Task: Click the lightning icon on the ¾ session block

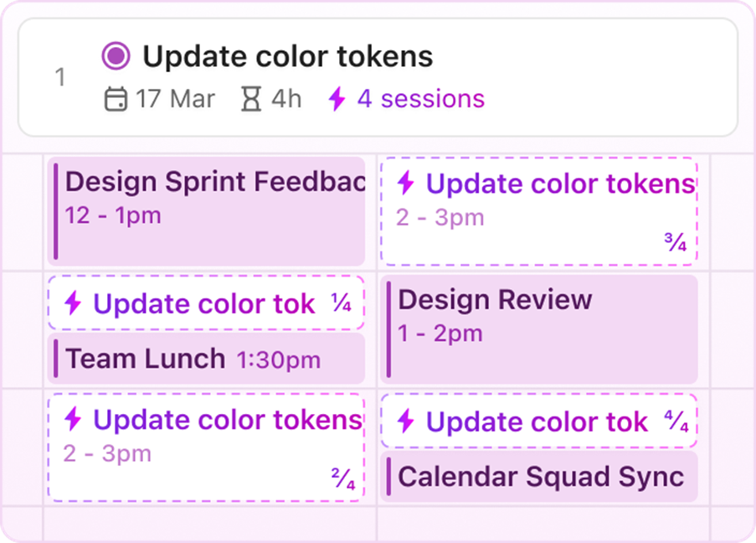Action: tap(406, 184)
